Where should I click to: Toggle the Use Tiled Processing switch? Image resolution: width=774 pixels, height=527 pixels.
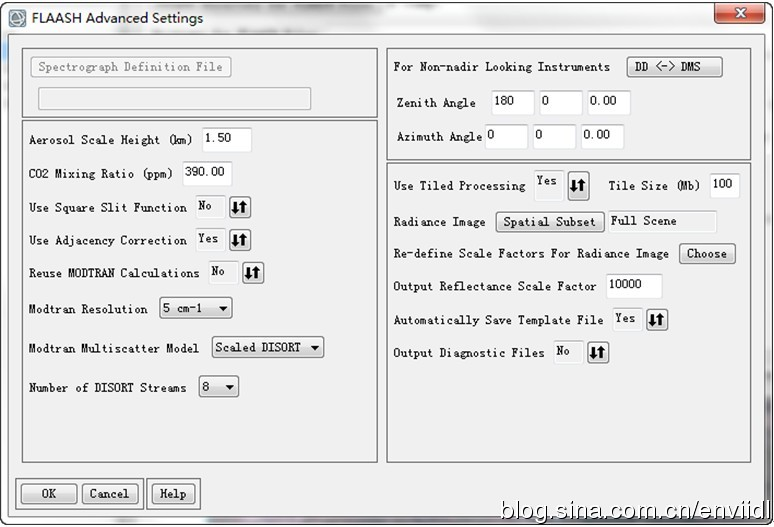(578, 186)
